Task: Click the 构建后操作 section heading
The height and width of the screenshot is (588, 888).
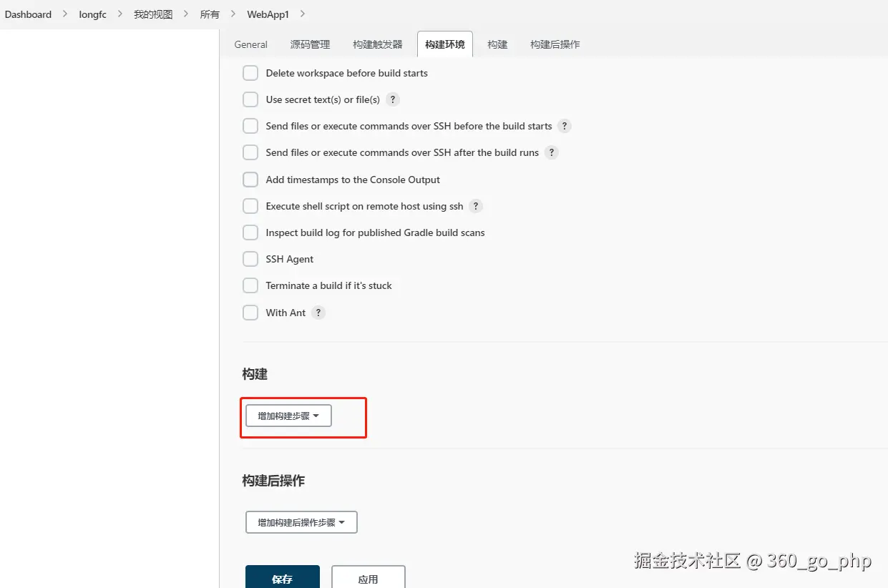Action: click(273, 481)
